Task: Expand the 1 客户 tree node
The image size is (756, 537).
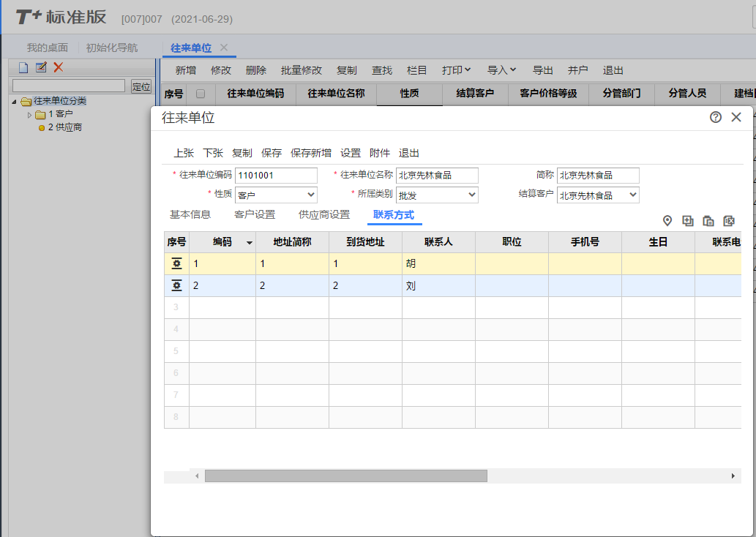Action: click(29, 115)
